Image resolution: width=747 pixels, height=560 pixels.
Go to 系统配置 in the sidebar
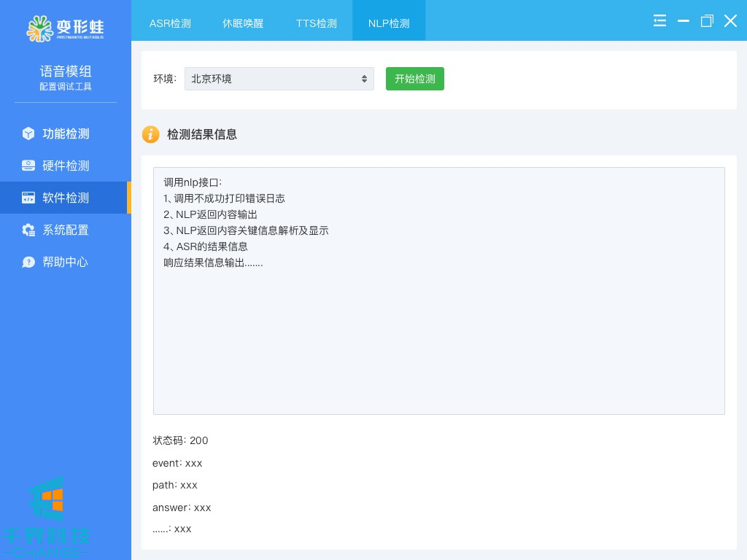pyautogui.click(x=66, y=230)
